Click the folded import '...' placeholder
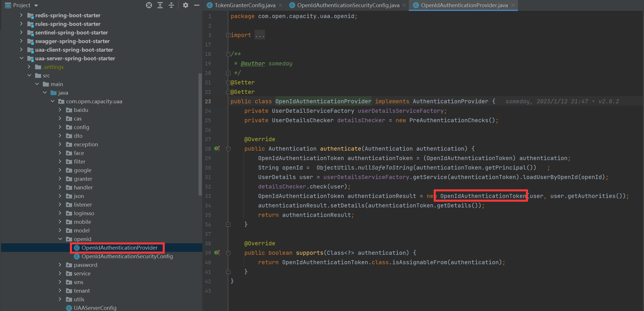Screen dimensions: 644x311 tap(260, 35)
